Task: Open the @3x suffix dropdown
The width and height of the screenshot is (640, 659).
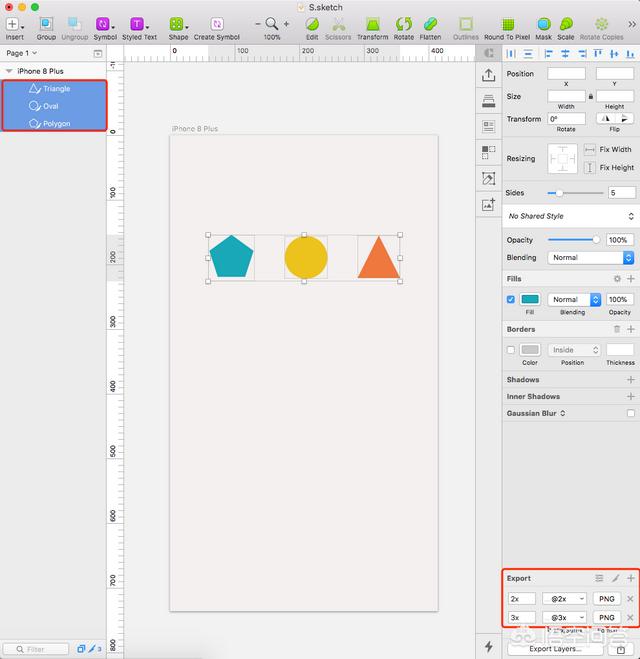Action: click(564, 617)
